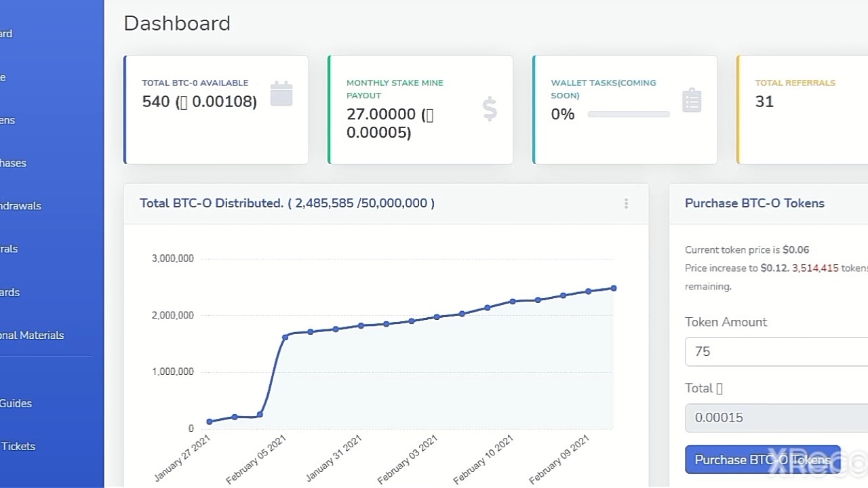Screen dimensions: 868x488
Task: Go to Guides in the sidebar
Action: point(16,403)
